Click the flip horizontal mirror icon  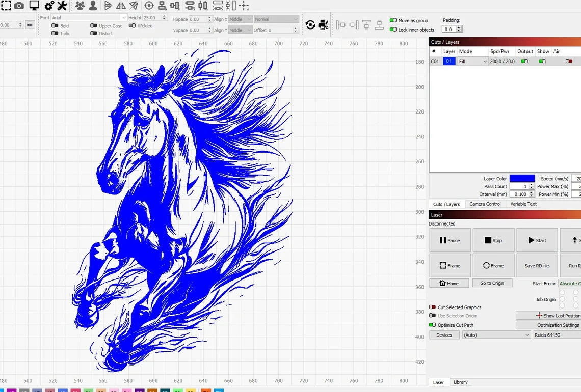[x=121, y=6]
